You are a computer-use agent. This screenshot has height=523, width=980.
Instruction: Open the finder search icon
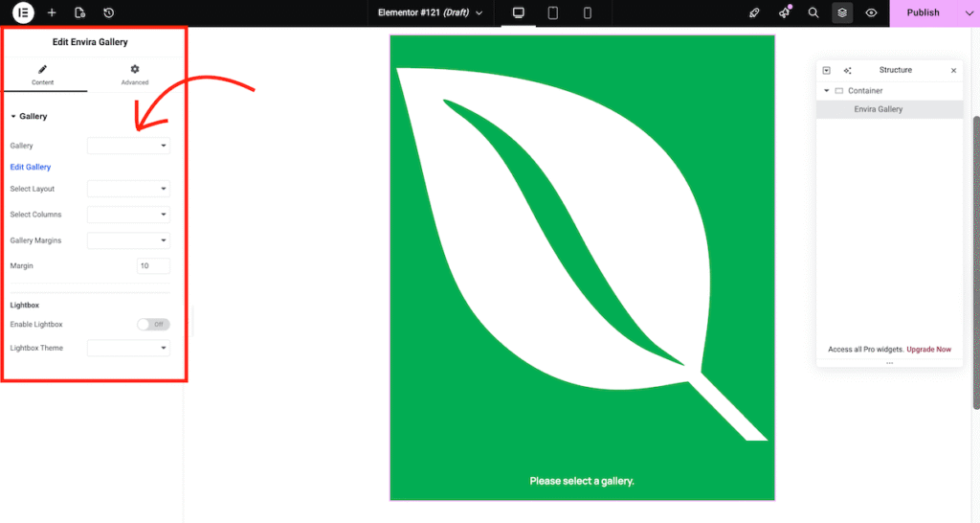coord(813,12)
